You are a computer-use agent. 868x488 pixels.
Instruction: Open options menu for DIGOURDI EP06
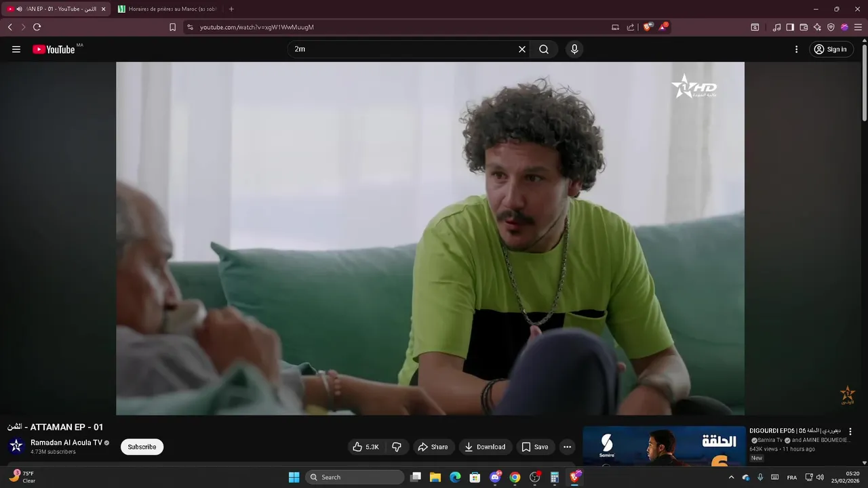(x=850, y=432)
